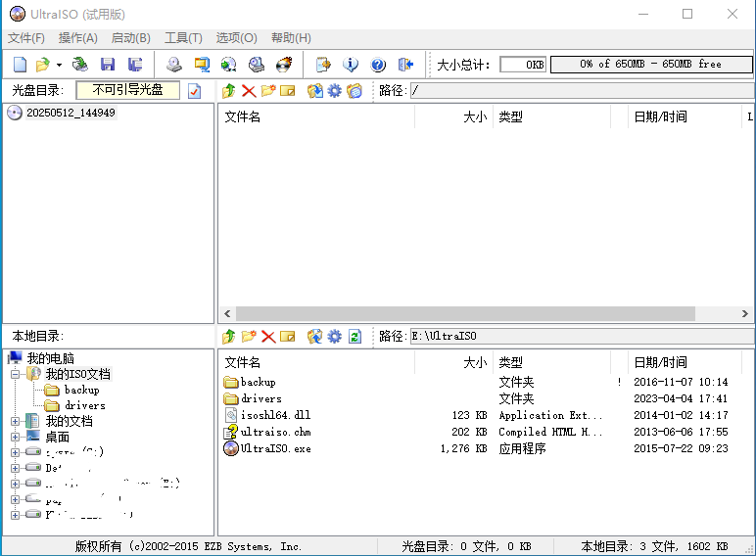Select backup folder in local file list

tap(258, 382)
